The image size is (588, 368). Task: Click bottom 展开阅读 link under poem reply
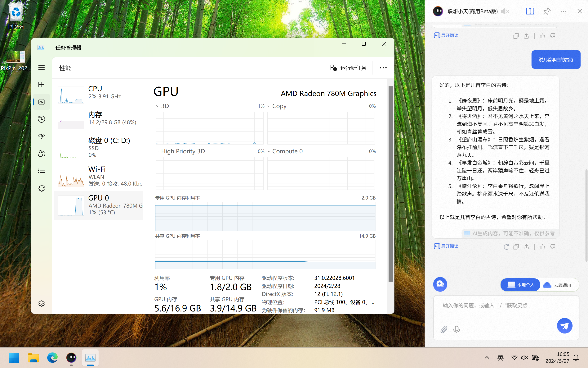click(x=446, y=246)
